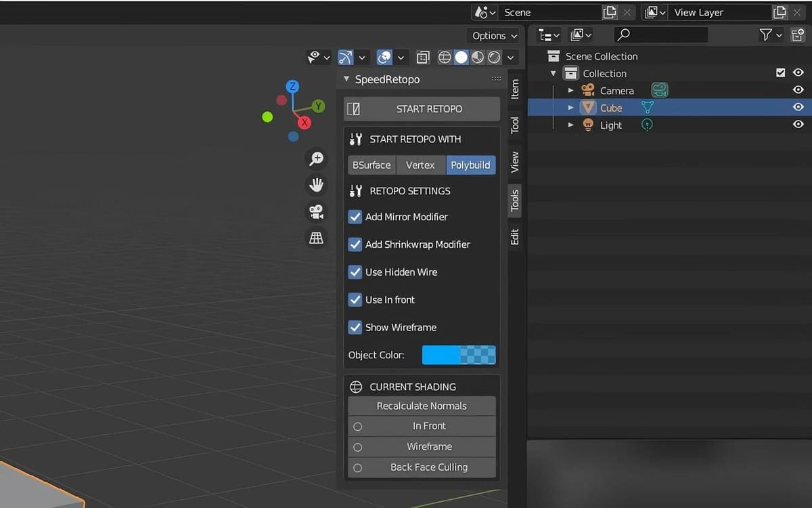Switch perspective/orthographic grid icon
Viewport: 812px width, 508px height.
click(316, 238)
